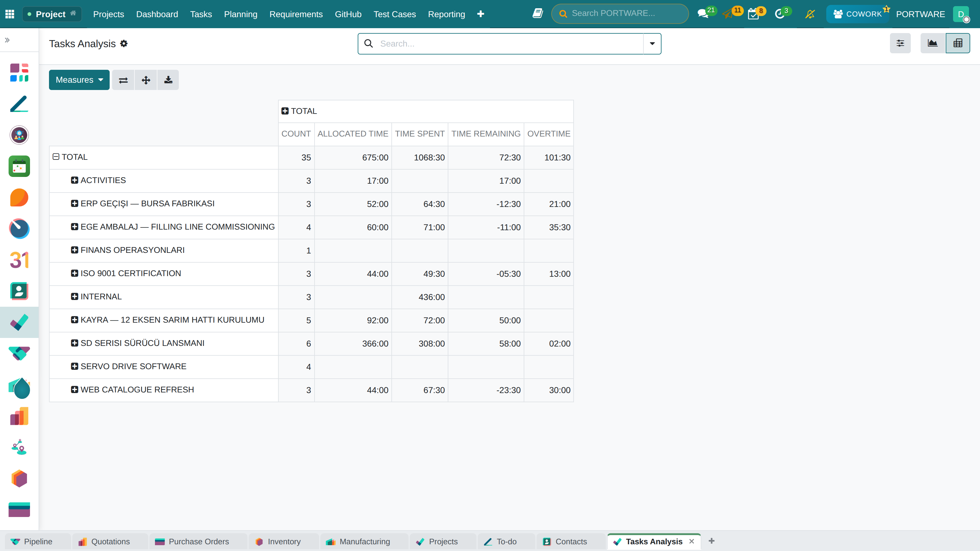The image size is (980, 551).
Task: Open the apps grid menu
Action: click(10, 14)
